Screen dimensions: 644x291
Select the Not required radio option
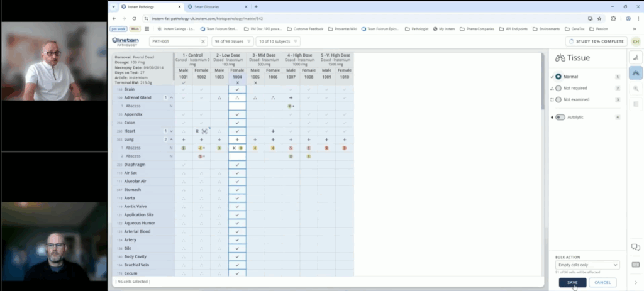pos(558,88)
